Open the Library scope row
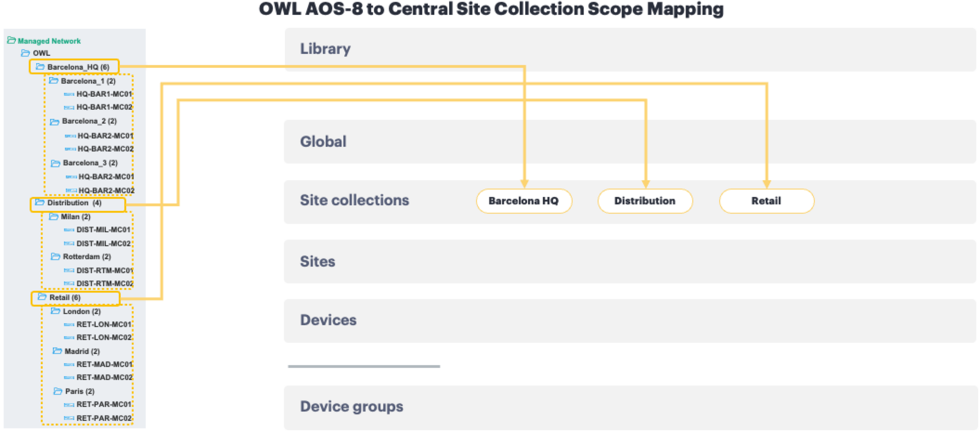980x432 pixels. 630,49
